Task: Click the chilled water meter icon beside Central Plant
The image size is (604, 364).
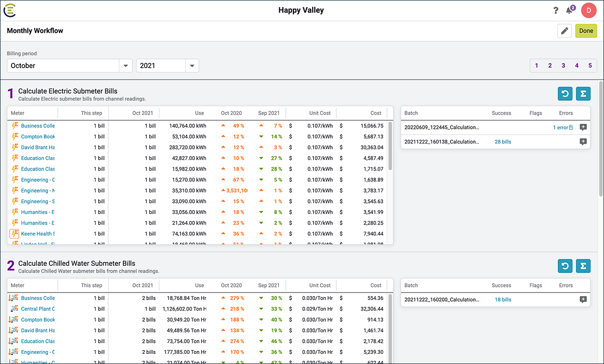Action: 14,309
